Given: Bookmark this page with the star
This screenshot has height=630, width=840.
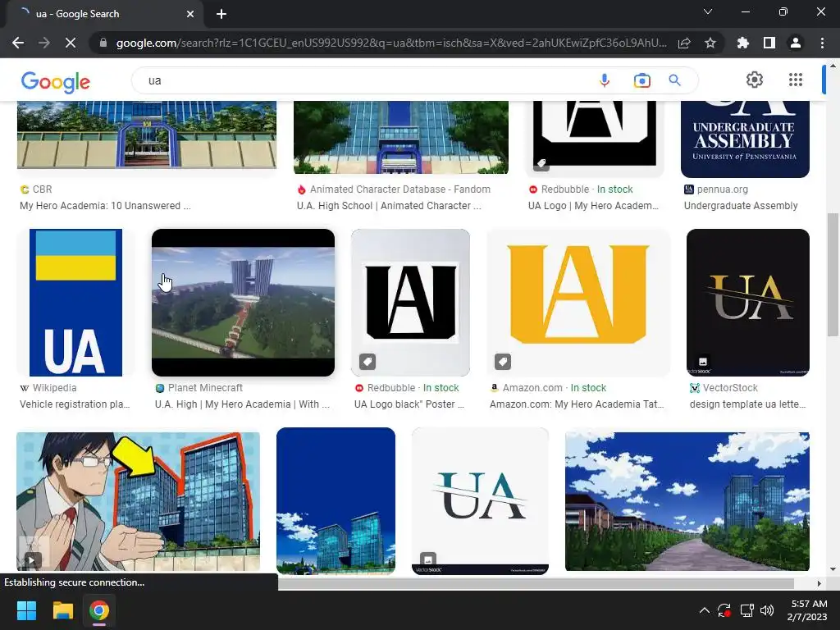Looking at the screenshot, I should [710, 43].
